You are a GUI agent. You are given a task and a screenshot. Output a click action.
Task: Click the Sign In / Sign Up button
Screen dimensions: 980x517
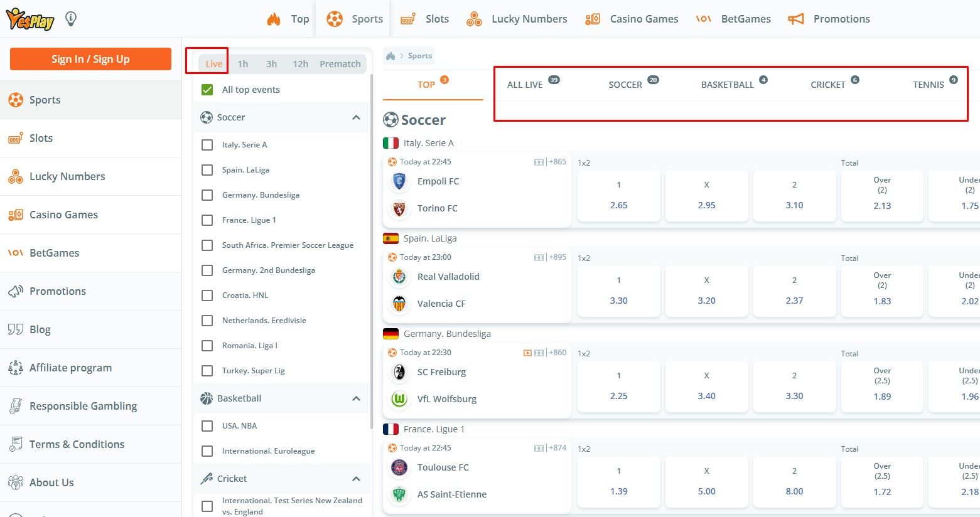90,59
